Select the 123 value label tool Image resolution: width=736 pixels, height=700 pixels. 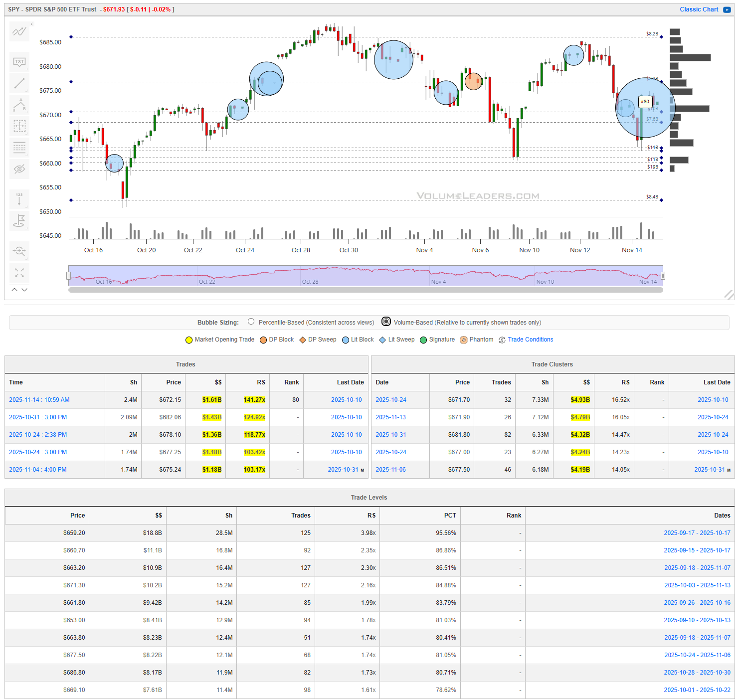pyautogui.click(x=19, y=199)
